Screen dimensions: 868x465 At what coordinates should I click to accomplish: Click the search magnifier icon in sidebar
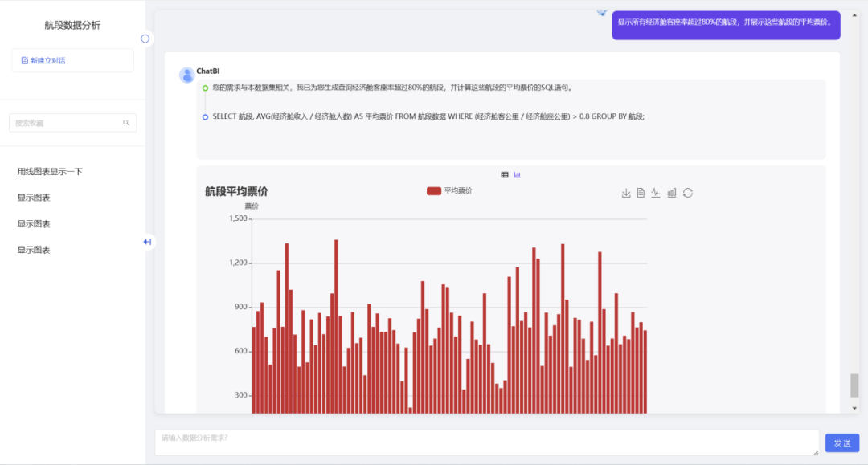(126, 123)
